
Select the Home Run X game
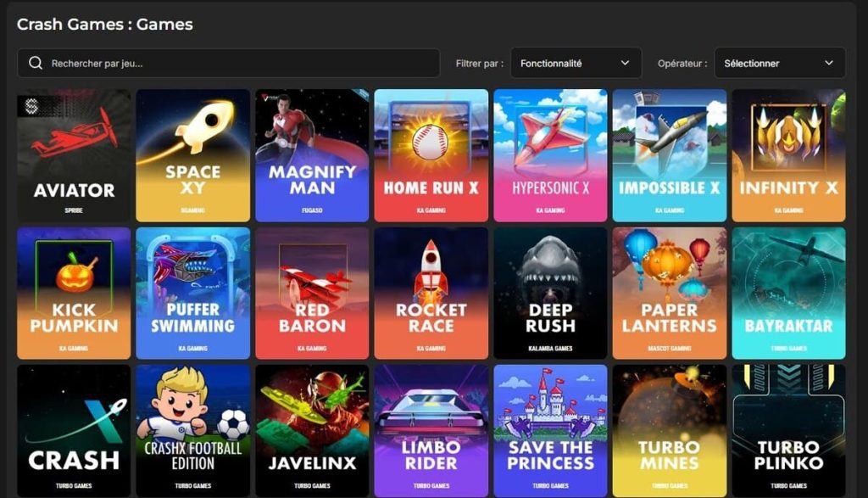tap(431, 155)
